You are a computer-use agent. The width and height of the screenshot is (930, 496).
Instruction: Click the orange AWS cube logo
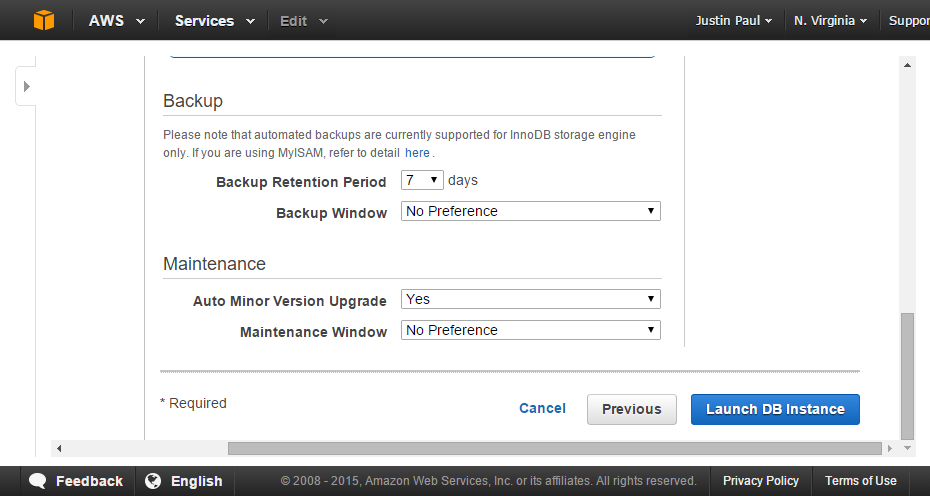(x=44, y=20)
